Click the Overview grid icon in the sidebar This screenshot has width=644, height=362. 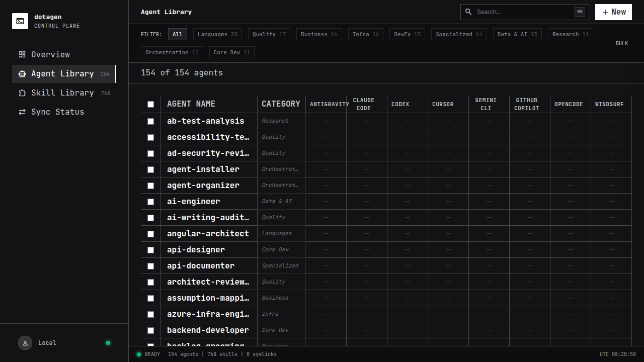click(x=22, y=54)
